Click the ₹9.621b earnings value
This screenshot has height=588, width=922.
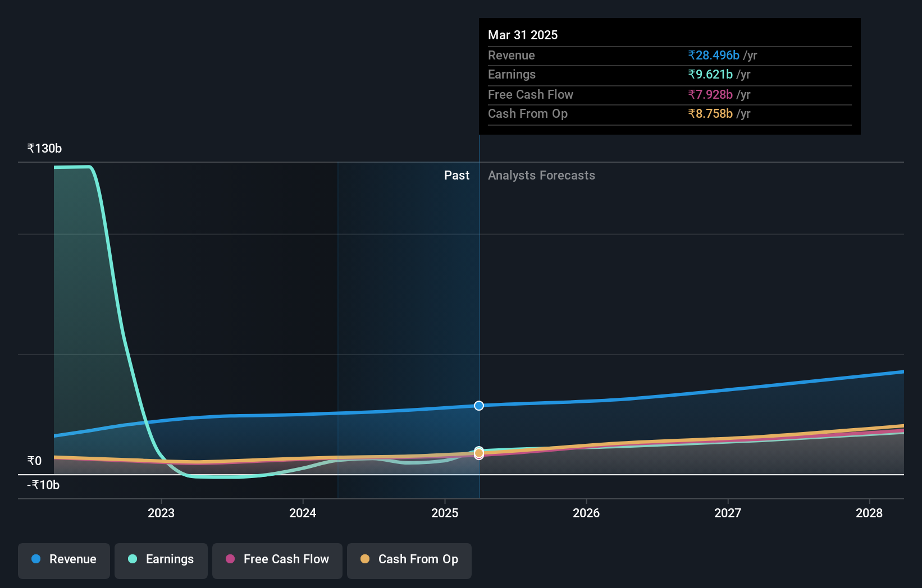click(710, 74)
